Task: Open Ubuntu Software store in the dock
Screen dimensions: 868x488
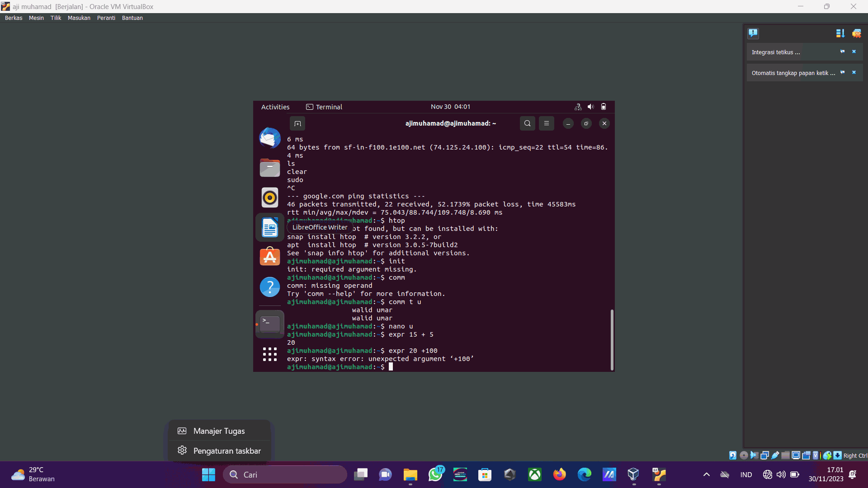Action: pyautogui.click(x=270, y=257)
